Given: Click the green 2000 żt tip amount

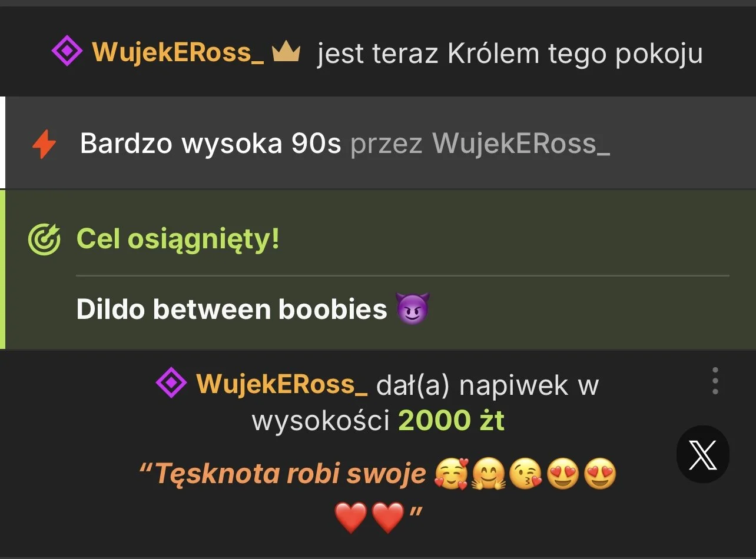Looking at the screenshot, I should [452, 421].
